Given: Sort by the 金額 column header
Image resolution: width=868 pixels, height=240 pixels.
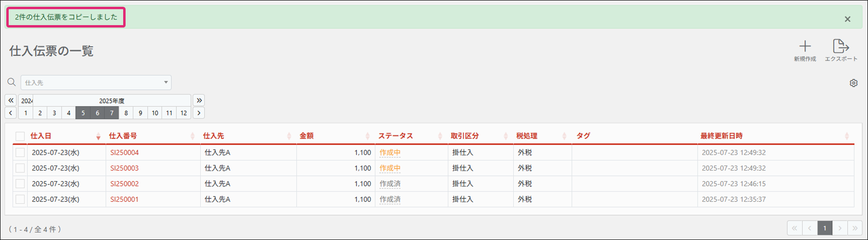Looking at the screenshot, I should (307, 136).
